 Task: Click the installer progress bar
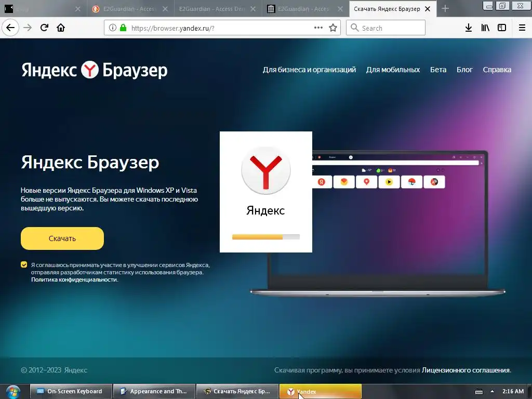[265, 237]
